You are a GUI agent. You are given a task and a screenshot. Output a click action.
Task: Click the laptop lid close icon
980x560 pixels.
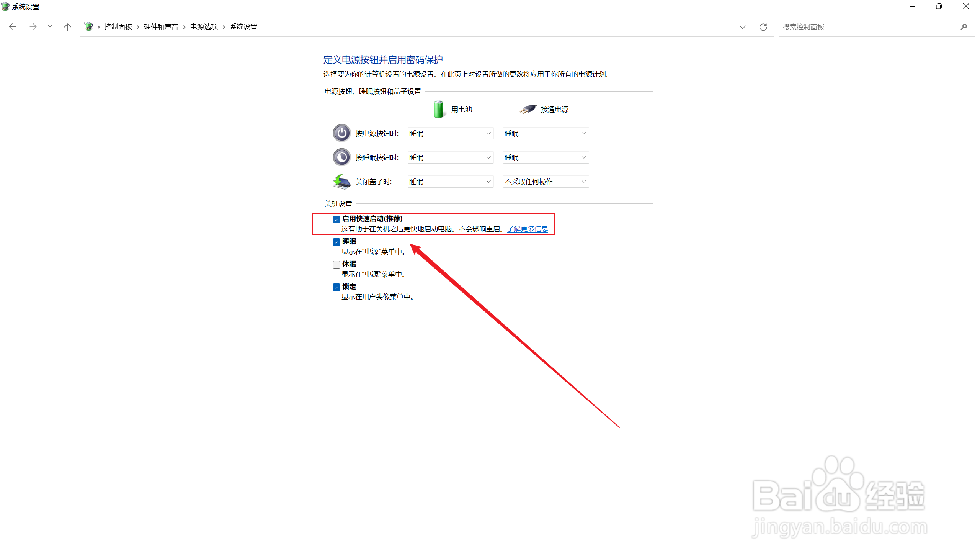point(341,182)
